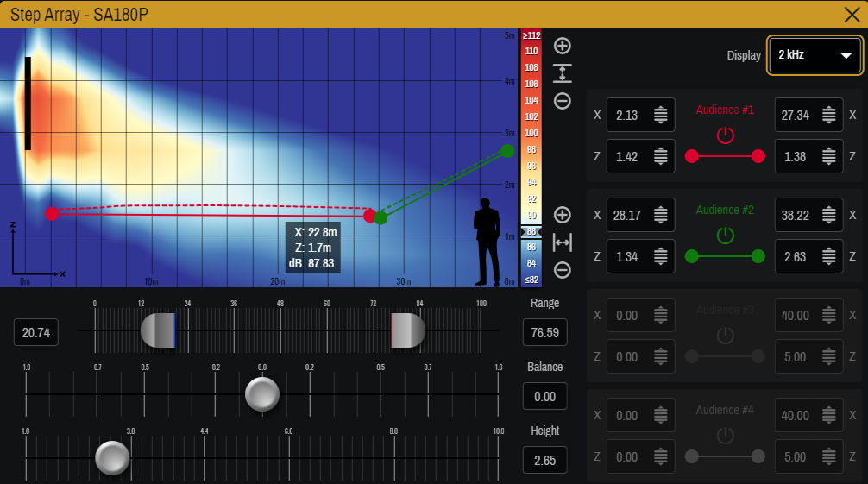
Task: Click the Audience #4 label
Action: (x=725, y=410)
